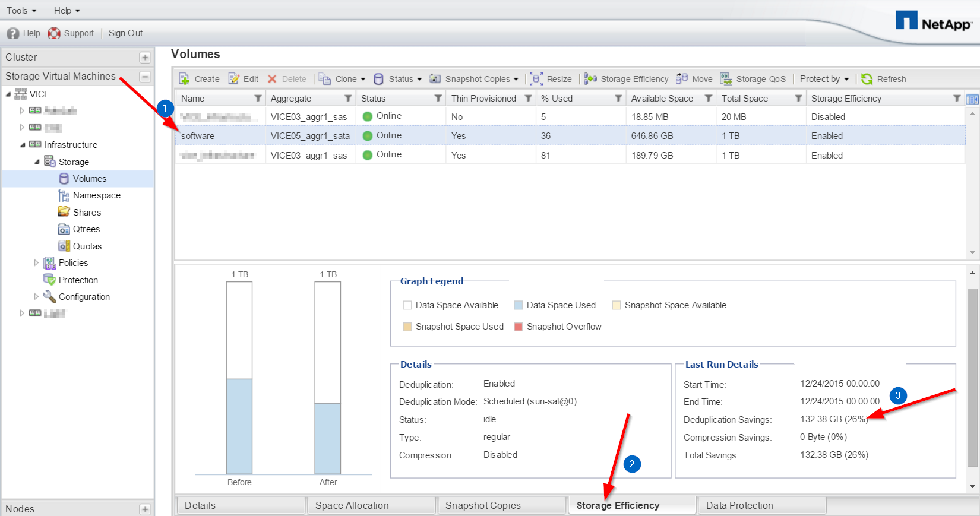Select the software volume row
Screen dimensions: 980x516
pyautogui.click(x=198, y=136)
